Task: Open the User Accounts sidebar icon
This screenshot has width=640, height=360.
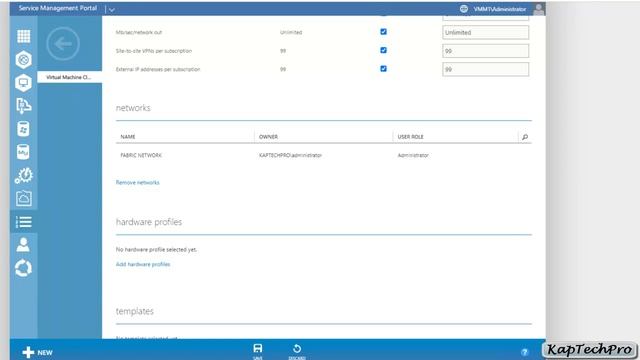Action: coord(24,245)
